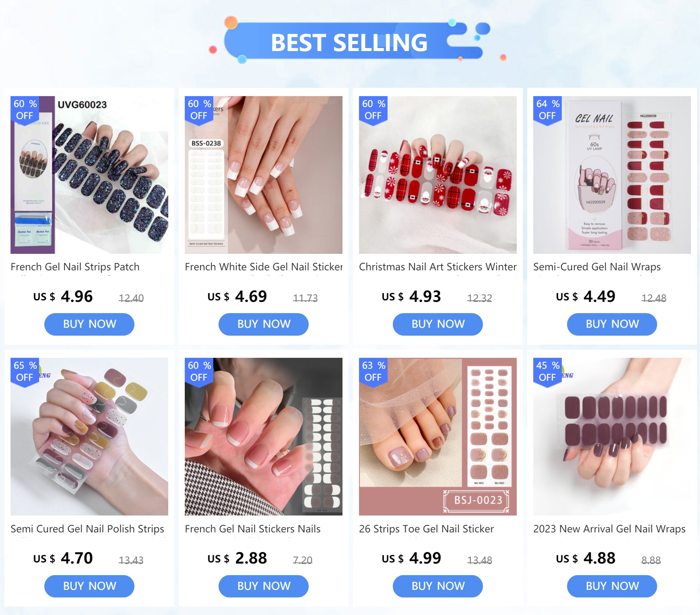The height and width of the screenshot is (615, 700).
Task: View the BSJ-0023 toe nail sticker image
Action: tap(438, 437)
